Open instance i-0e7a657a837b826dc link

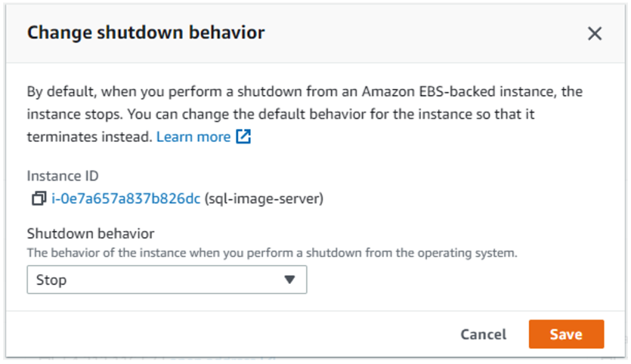(126, 199)
